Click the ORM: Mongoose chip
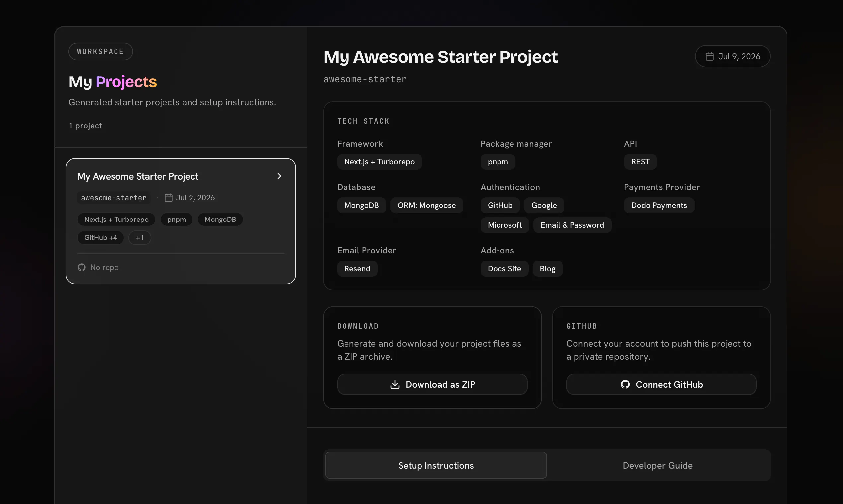This screenshot has width=843, height=504. point(426,205)
